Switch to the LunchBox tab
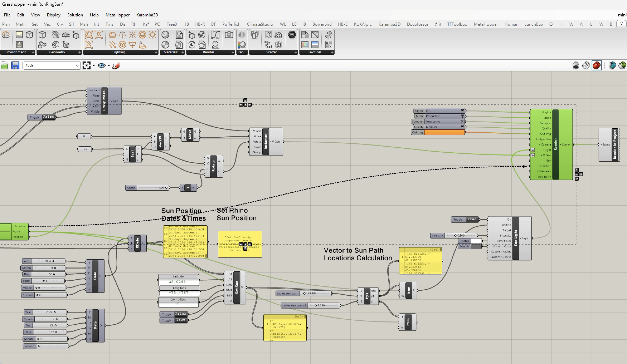The width and height of the screenshot is (627, 364). (533, 24)
